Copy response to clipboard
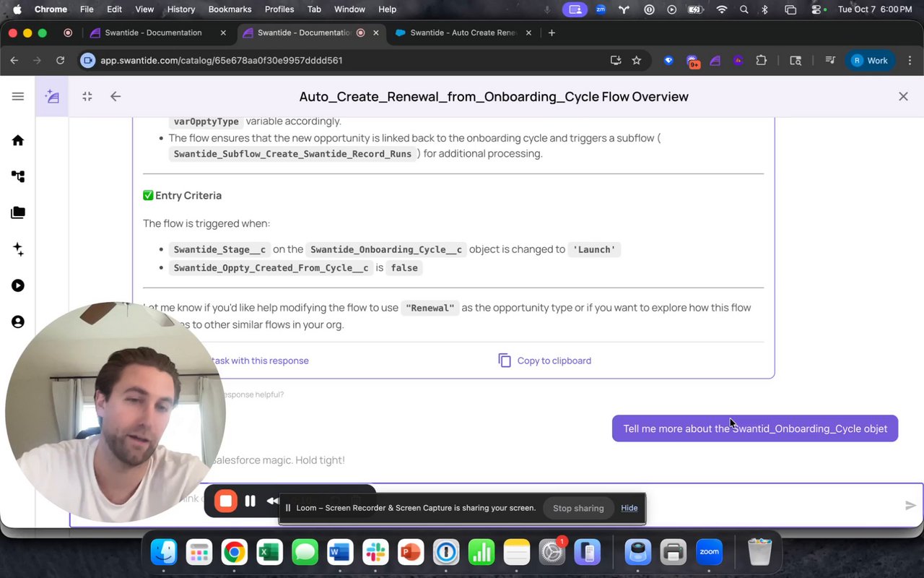This screenshot has width=924, height=578. (x=545, y=361)
